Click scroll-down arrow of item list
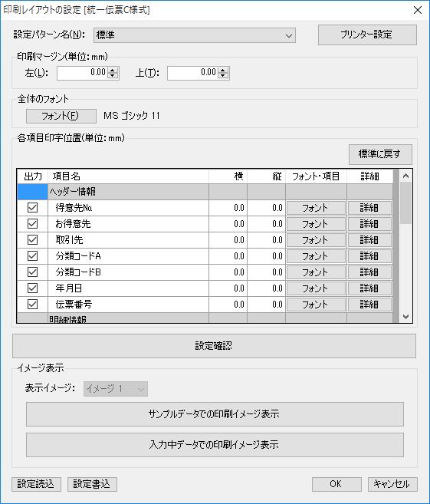This screenshot has height=504, width=430. [x=405, y=317]
